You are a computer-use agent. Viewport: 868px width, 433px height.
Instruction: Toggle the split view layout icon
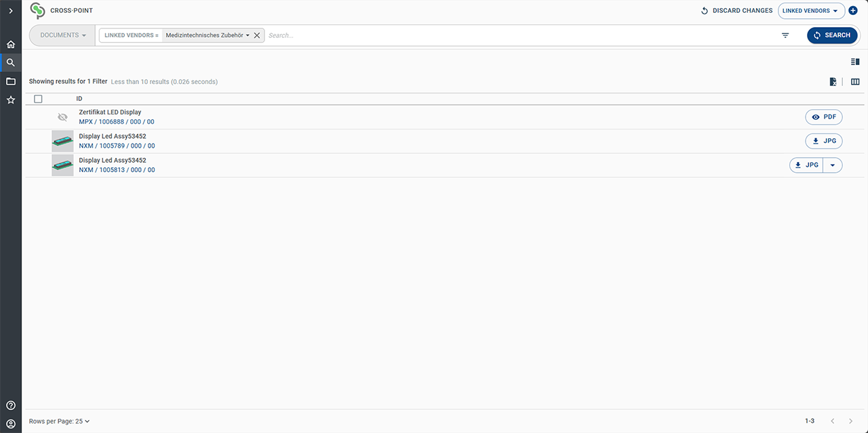[x=854, y=61]
